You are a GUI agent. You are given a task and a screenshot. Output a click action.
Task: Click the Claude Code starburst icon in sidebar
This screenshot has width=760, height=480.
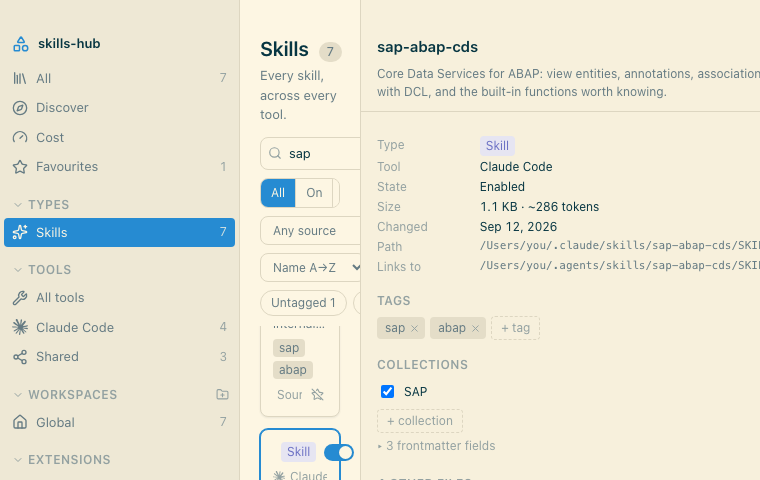coord(20,327)
